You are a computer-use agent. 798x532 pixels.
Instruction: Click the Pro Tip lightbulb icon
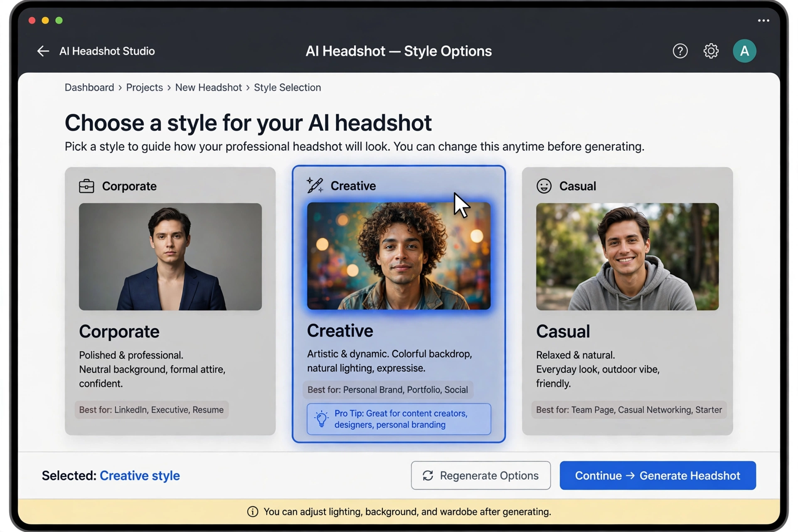point(321,419)
